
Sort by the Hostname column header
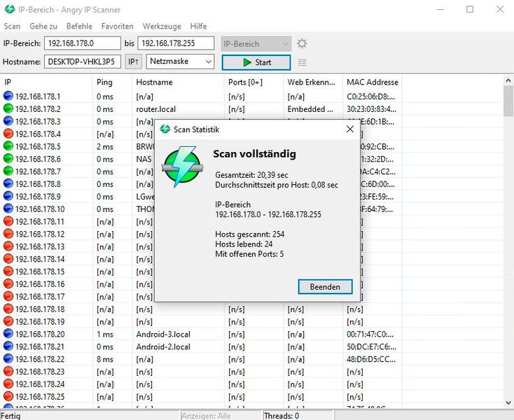179,82
